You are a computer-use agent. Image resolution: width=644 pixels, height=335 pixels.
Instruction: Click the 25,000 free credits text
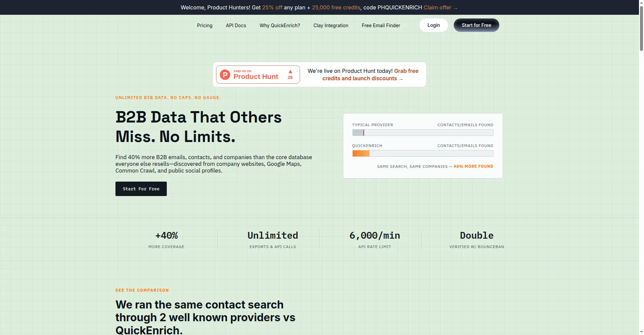tap(336, 7)
